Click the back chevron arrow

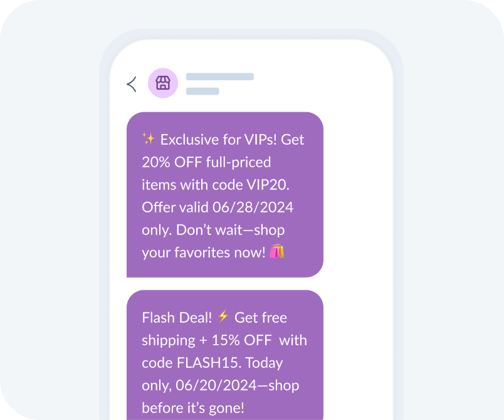coord(132,83)
